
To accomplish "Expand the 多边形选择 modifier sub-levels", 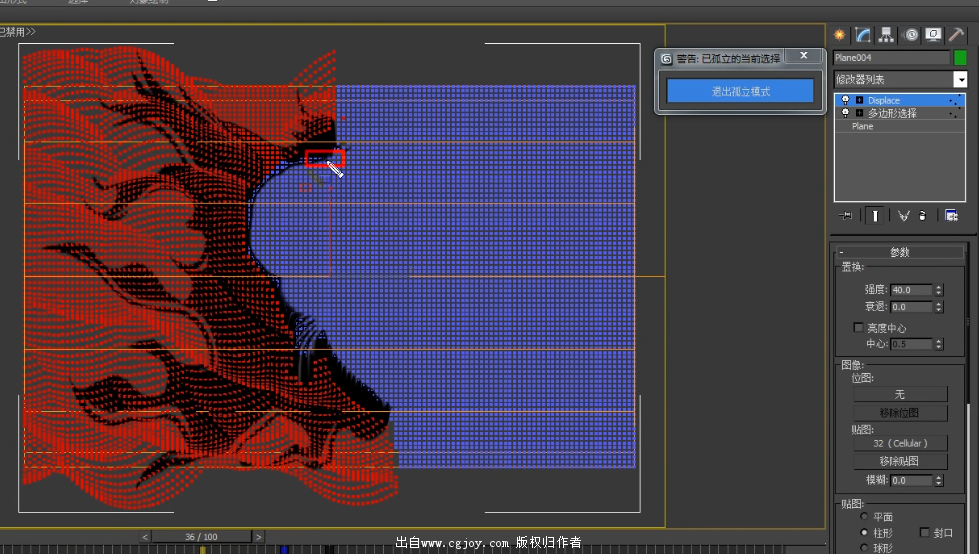I will click(859, 114).
